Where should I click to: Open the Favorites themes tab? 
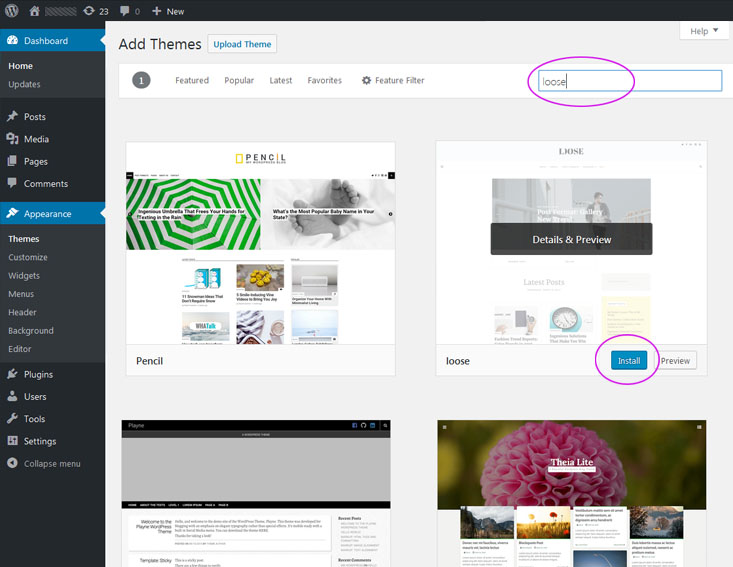click(324, 80)
